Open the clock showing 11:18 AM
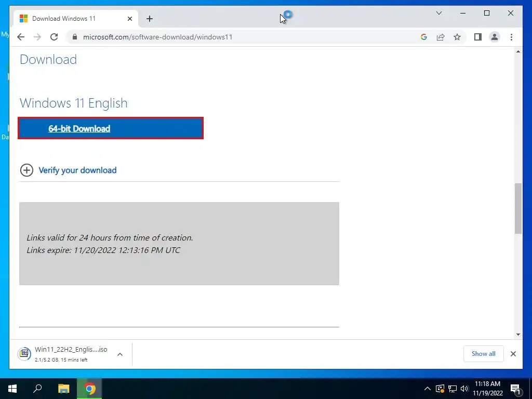532x399 pixels. pos(487,389)
